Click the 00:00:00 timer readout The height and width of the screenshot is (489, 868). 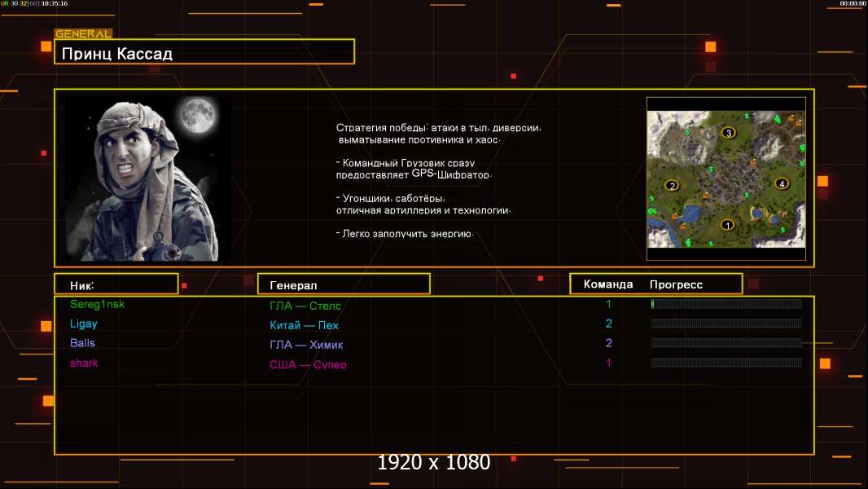tap(853, 3)
